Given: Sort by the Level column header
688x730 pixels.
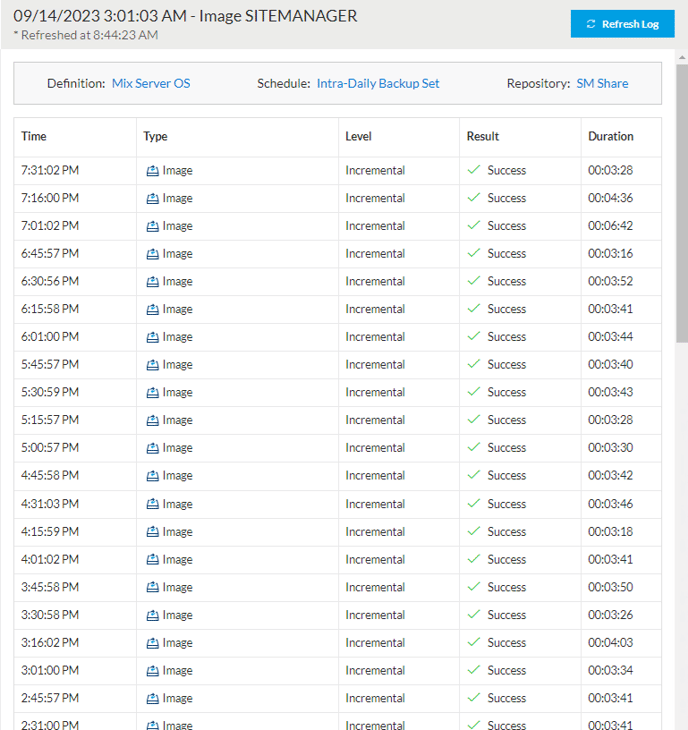Looking at the screenshot, I should coord(358,136).
